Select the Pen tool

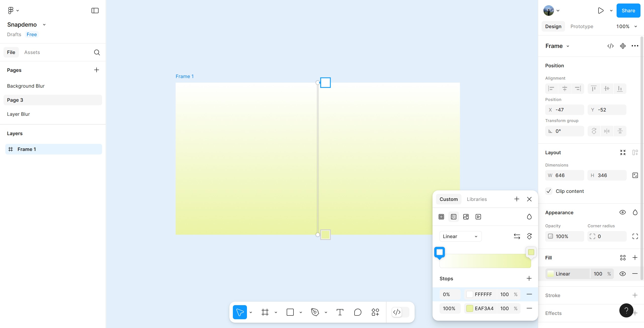[x=315, y=312]
